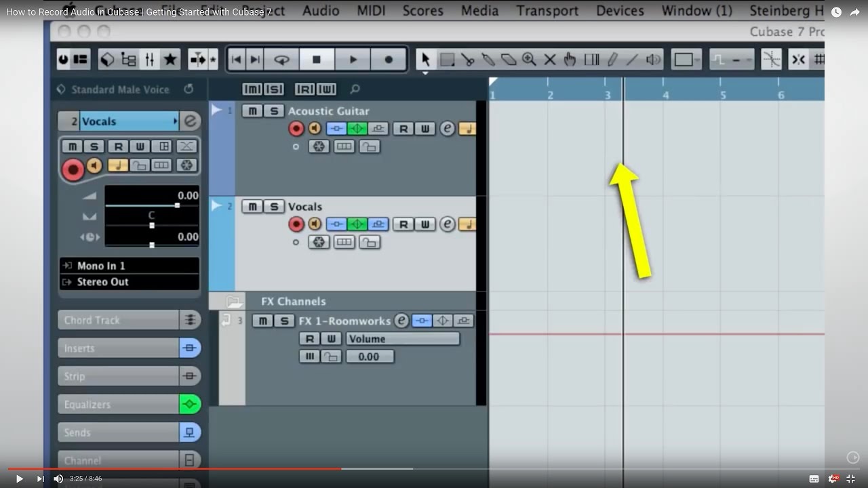Open the Volume automation parameter dropdown
The width and height of the screenshot is (868, 488).
(403, 339)
